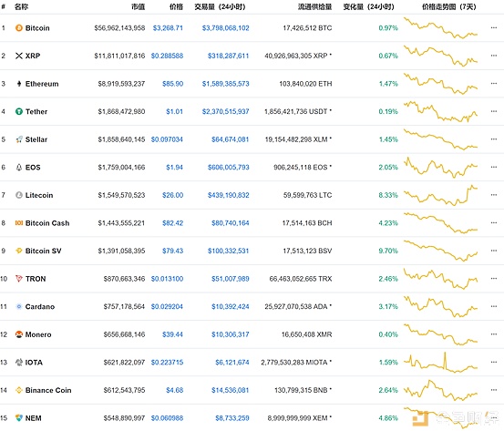Open the Bitcoin Cash name link
Screen dimensions: 504x431
tap(47, 223)
